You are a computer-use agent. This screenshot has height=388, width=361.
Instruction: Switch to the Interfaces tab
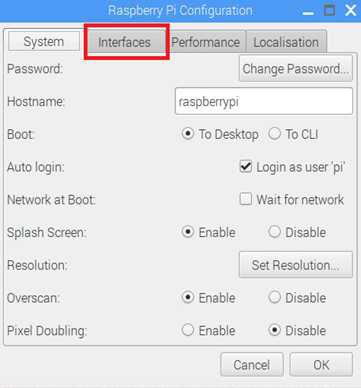click(124, 42)
